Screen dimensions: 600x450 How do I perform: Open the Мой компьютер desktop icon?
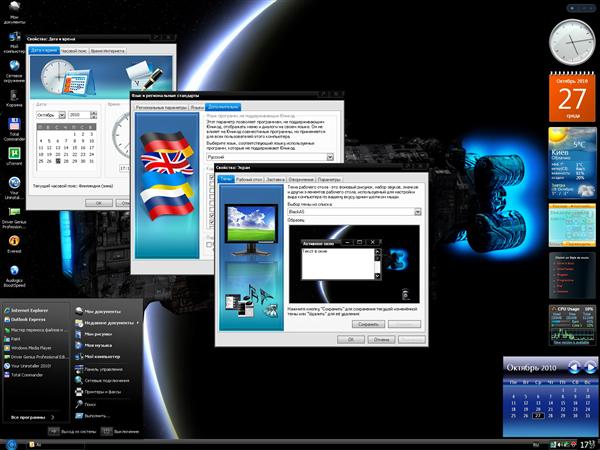coord(14,42)
